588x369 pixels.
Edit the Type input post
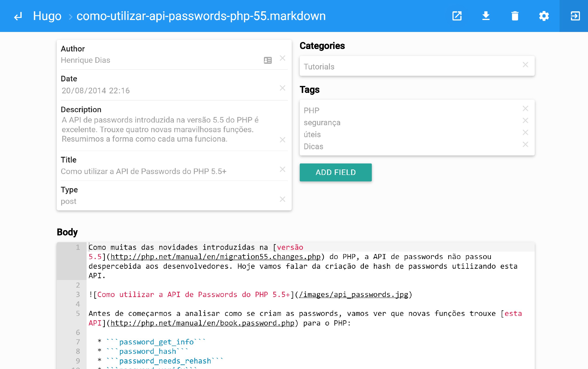point(168,201)
